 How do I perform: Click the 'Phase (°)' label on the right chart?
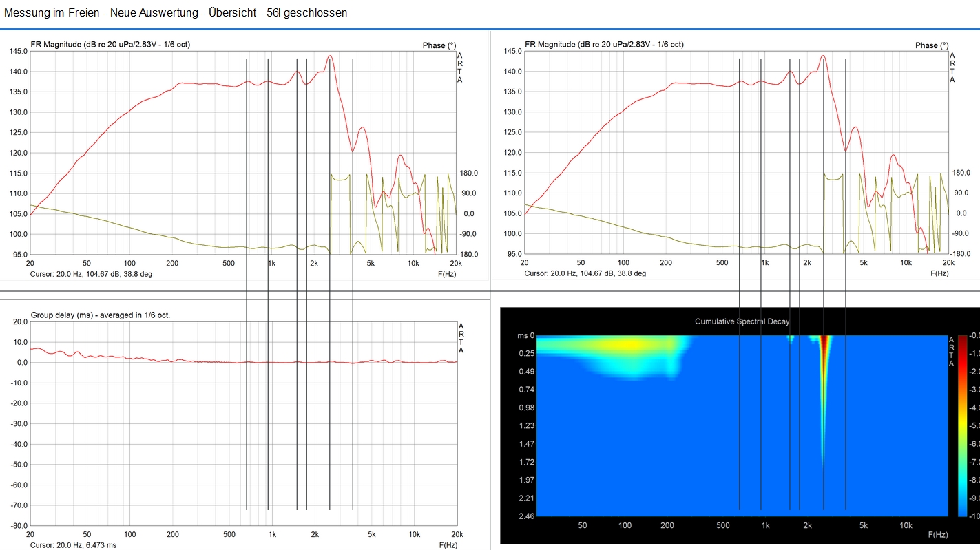click(x=932, y=45)
